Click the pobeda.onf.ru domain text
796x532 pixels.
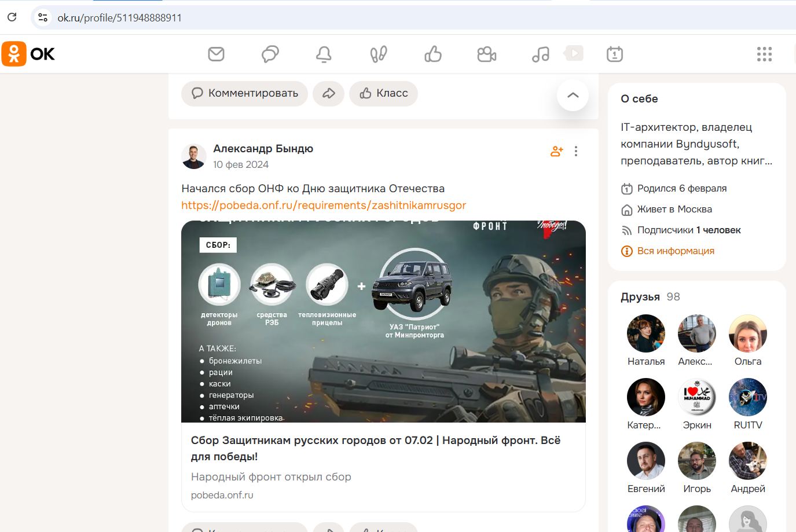pyautogui.click(x=222, y=495)
